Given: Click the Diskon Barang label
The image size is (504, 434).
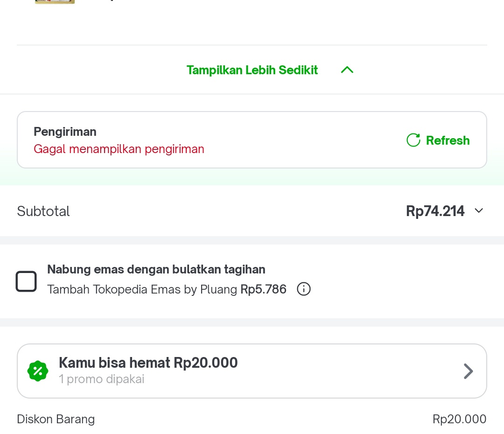Looking at the screenshot, I should [56, 419].
